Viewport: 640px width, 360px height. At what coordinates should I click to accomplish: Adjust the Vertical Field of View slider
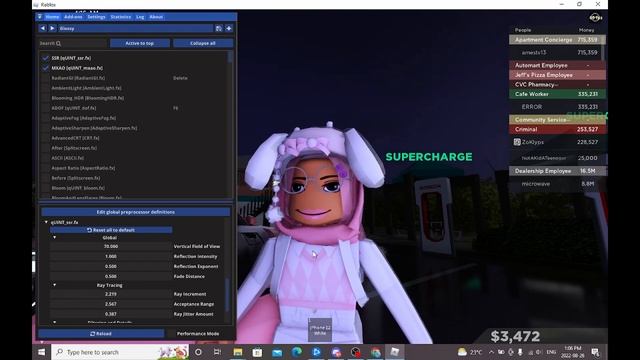click(x=111, y=247)
